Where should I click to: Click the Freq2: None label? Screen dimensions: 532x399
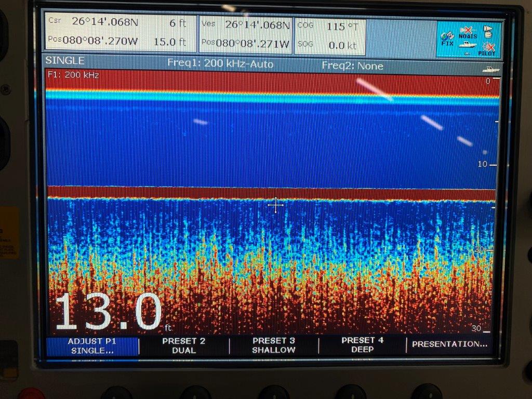pos(352,66)
